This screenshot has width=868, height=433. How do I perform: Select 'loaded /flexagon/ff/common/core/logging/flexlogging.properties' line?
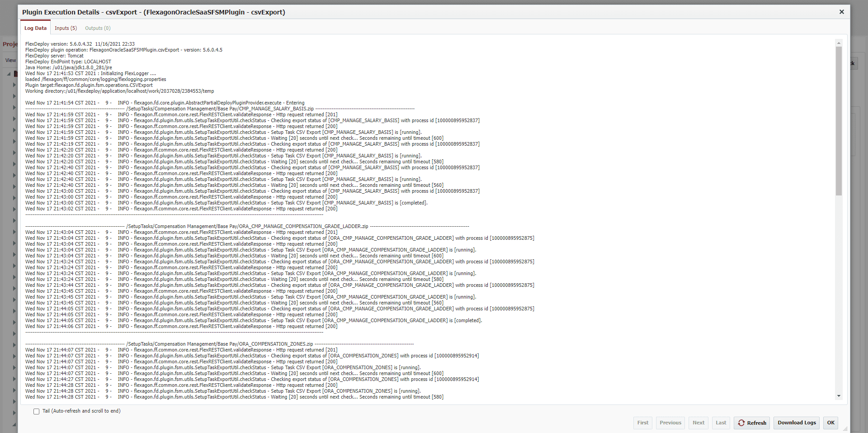(x=96, y=79)
